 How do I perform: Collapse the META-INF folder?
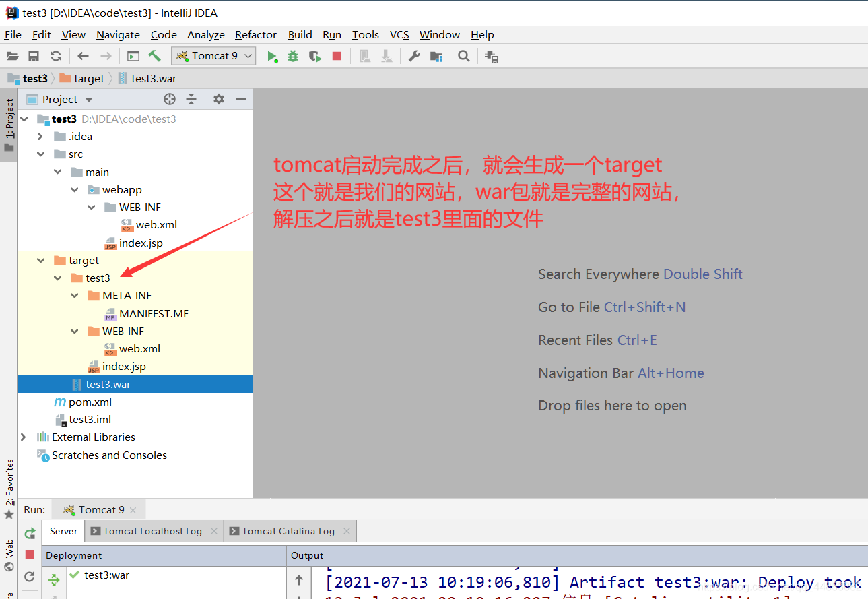[75, 295]
